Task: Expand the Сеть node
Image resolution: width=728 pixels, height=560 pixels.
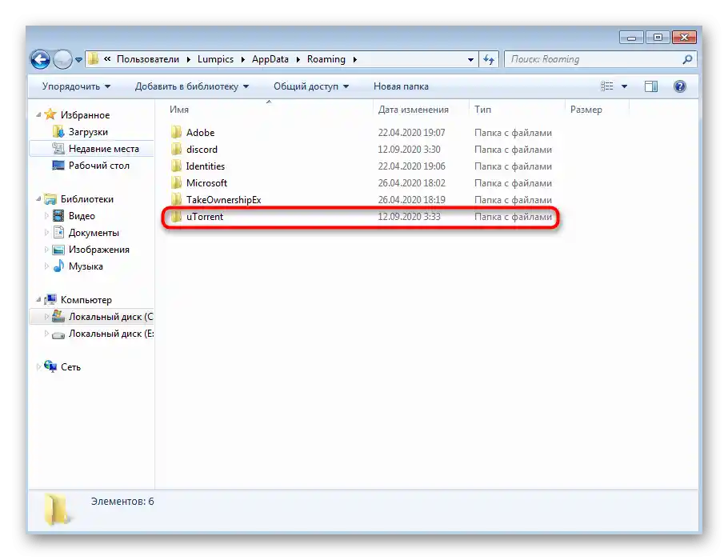Action: tap(38, 367)
